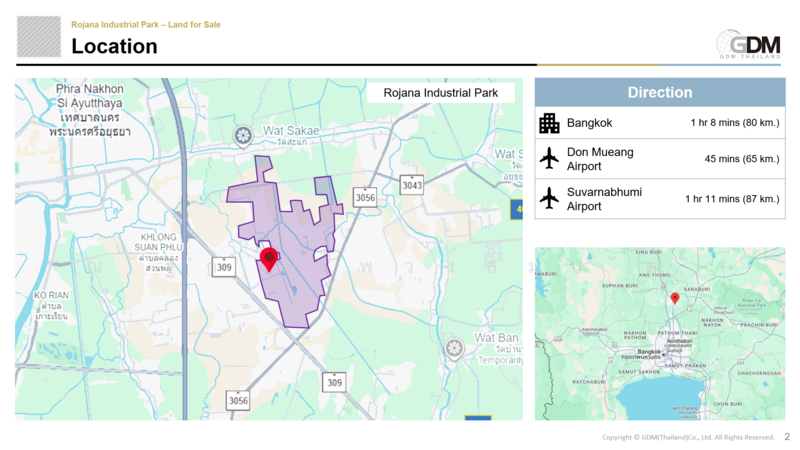Select the Bangkok building icon

549,123
